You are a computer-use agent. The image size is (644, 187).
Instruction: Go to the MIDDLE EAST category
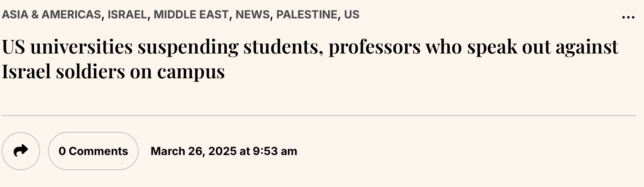click(x=191, y=15)
